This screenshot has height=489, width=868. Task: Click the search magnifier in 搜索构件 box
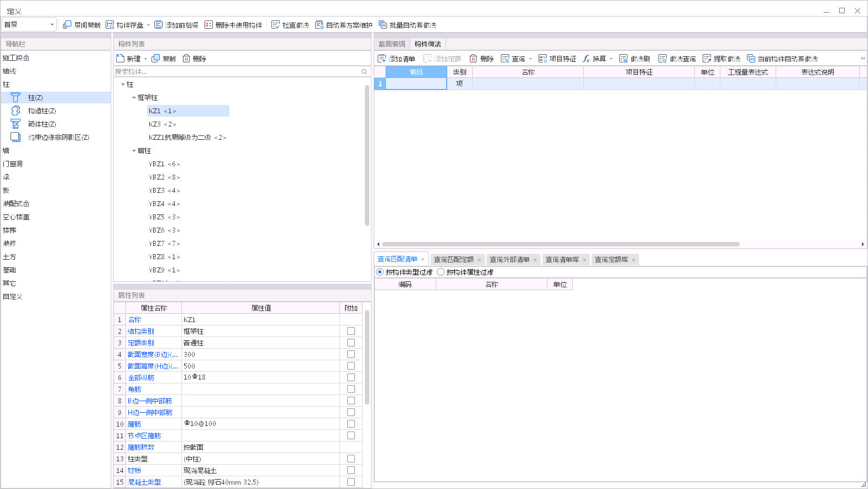[x=364, y=72]
